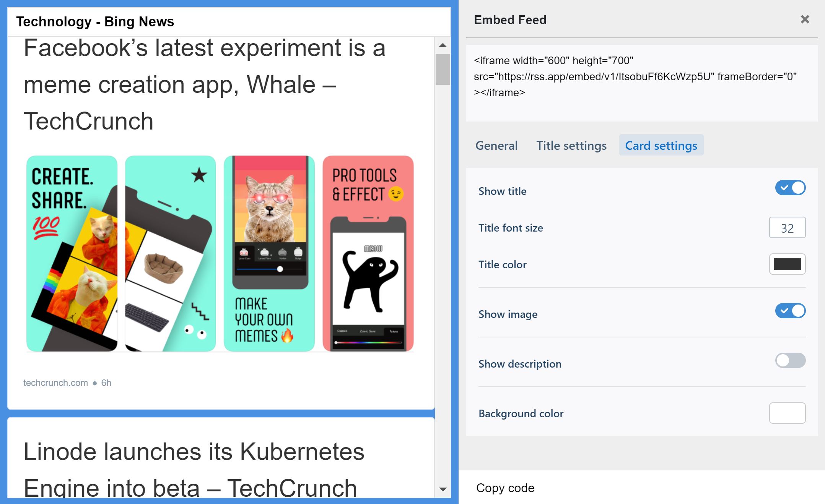
Task: Click the 6h timestamp on the article
Action: click(x=106, y=383)
